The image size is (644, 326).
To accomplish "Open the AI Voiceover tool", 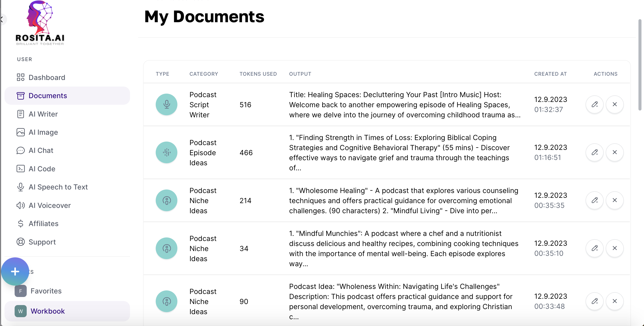I will tap(50, 205).
